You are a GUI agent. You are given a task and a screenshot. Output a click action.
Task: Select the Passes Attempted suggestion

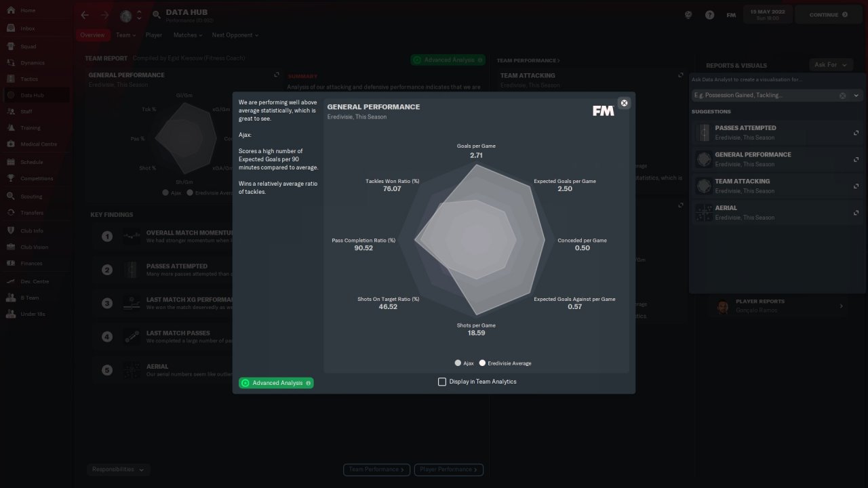pyautogui.click(x=776, y=132)
